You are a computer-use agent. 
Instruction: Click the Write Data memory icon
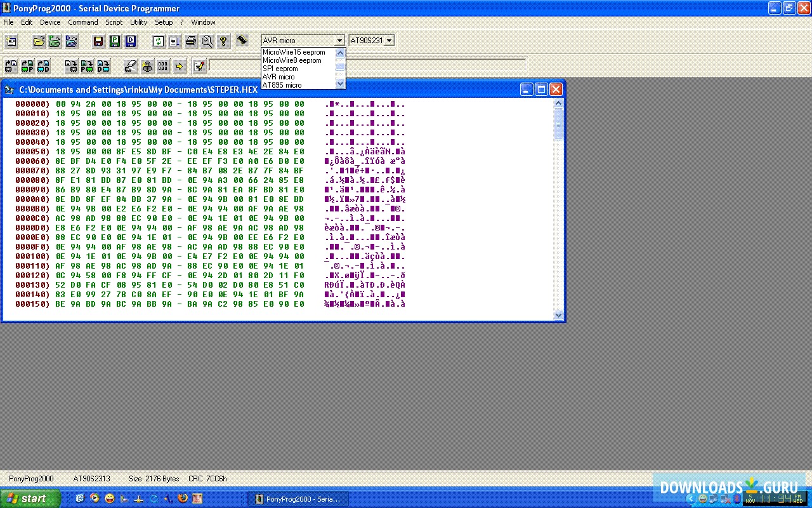pyautogui.click(x=103, y=65)
